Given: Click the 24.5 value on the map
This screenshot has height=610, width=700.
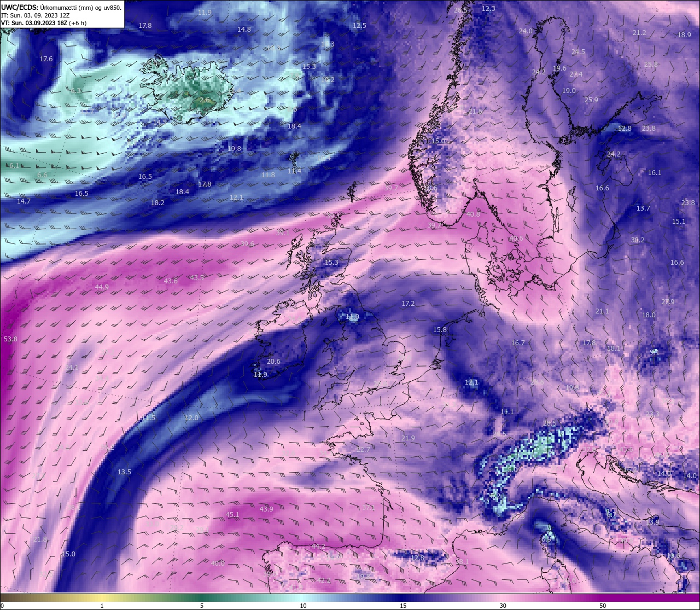Looking at the screenshot, I should coord(578,52).
